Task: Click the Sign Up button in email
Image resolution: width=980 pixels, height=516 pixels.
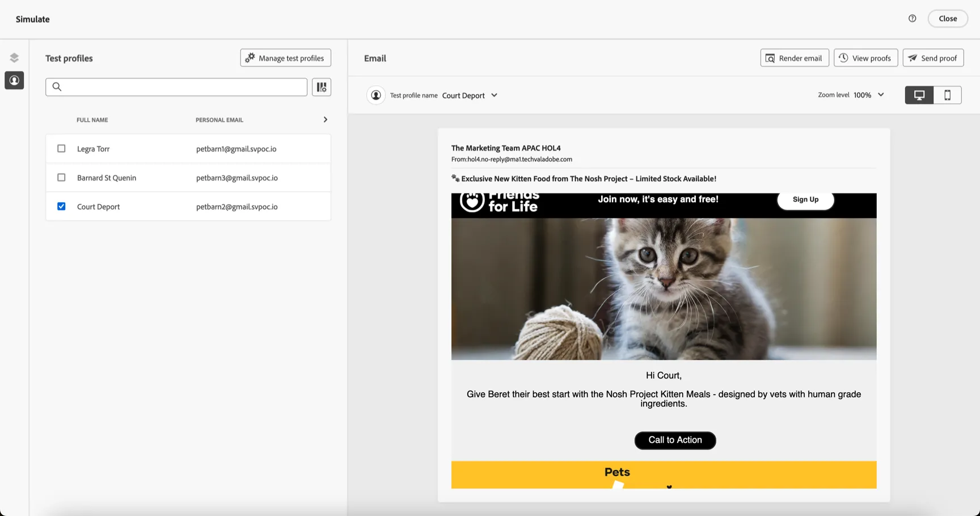Action: [805, 200]
